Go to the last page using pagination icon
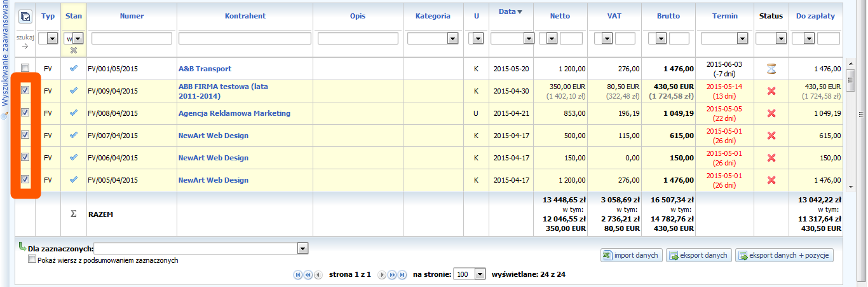Image resolution: width=868 pixels, height=287 pixels. [x=402, y=275]
